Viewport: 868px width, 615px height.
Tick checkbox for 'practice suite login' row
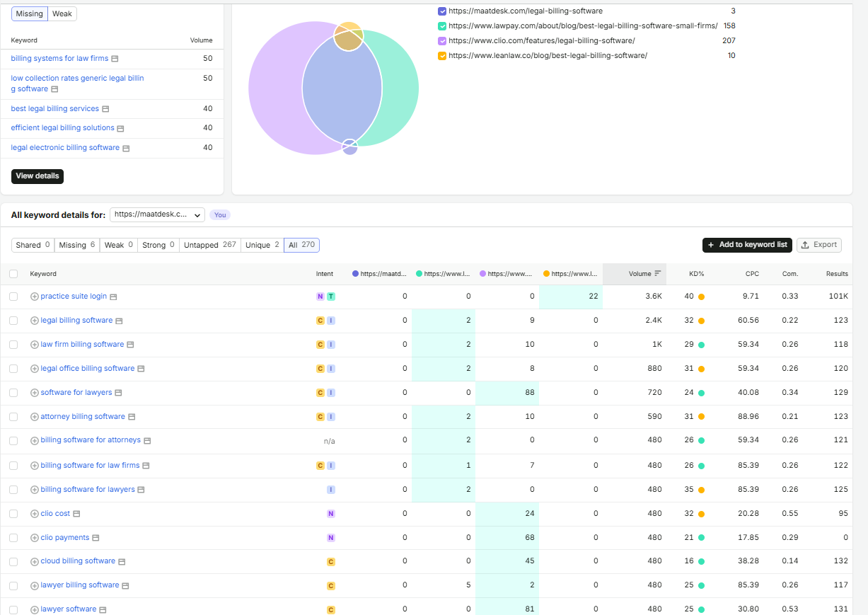[13, 297]
